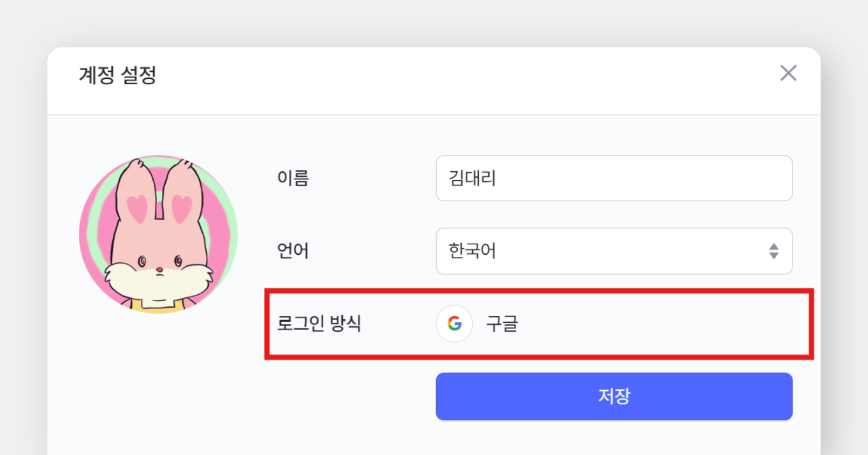The width and height of the screenshot is (868, 455).
Task: Focus the 이름 input field
Action: point(614,178)
